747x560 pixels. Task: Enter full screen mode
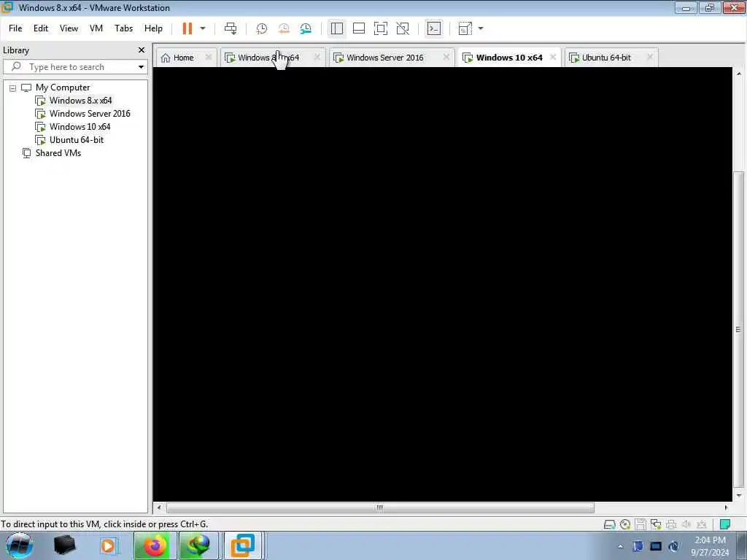pyautogui.click(x=381, y=28)
